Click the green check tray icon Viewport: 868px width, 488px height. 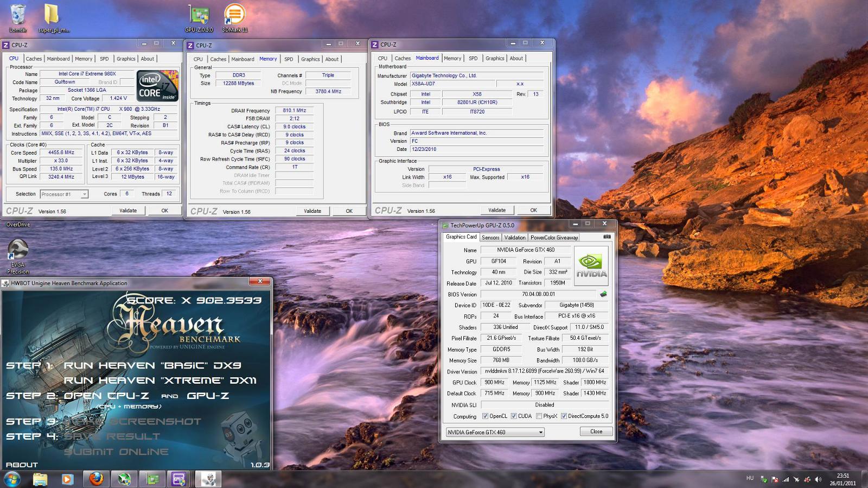click(x=764, y=479)
